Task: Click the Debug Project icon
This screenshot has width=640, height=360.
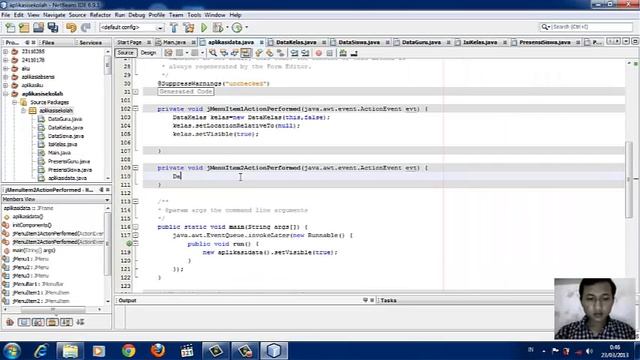Action: click(218, 27)
